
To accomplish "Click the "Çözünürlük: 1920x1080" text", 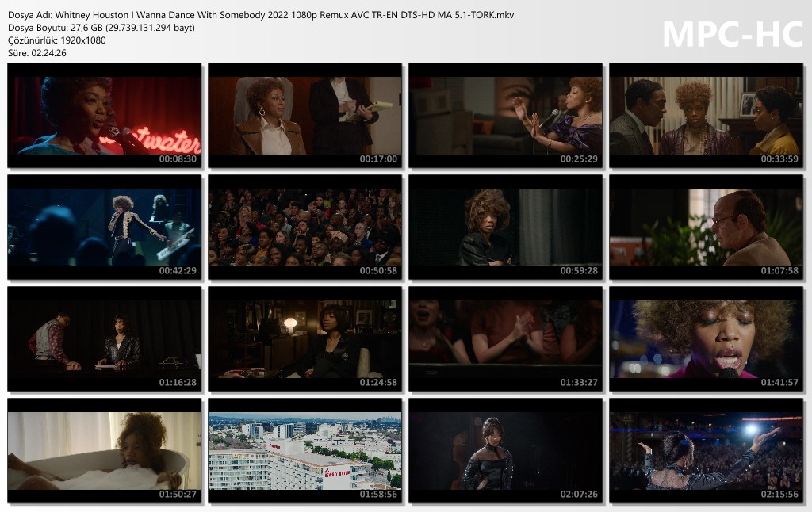I will 57,40.
